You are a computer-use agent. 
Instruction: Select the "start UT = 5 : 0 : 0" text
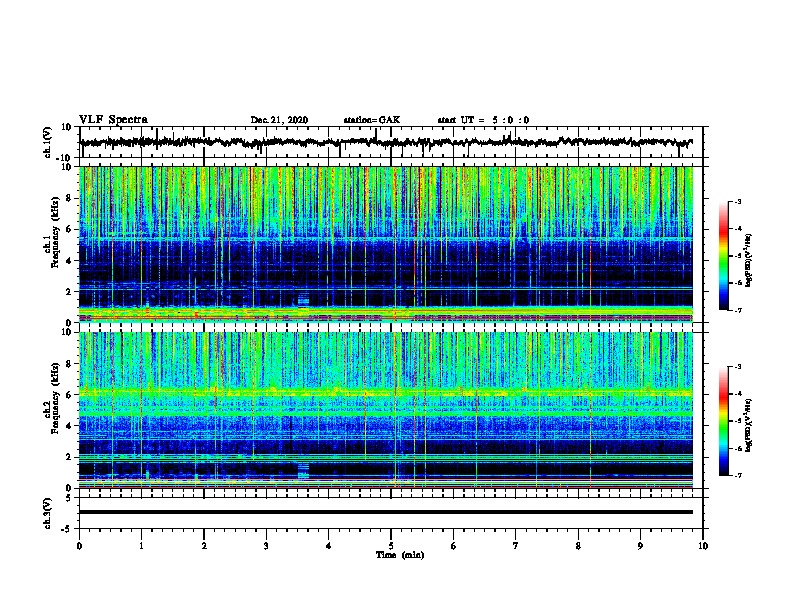click(483, 120)
